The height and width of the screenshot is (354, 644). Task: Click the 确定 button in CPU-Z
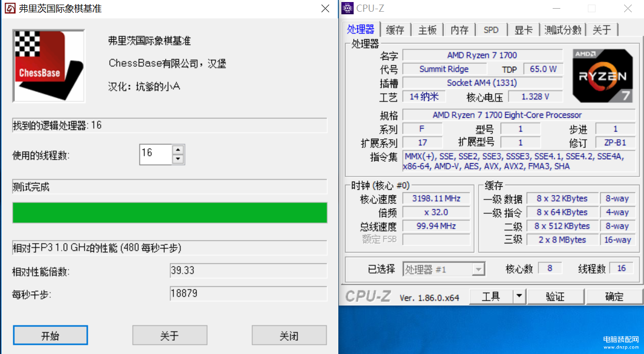614,296
